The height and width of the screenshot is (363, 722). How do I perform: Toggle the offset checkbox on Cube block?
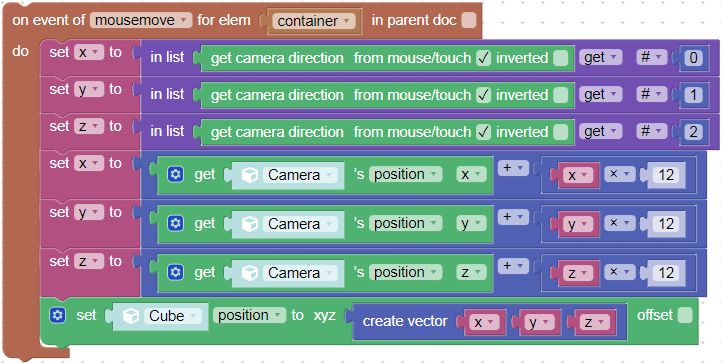point(685,316)
